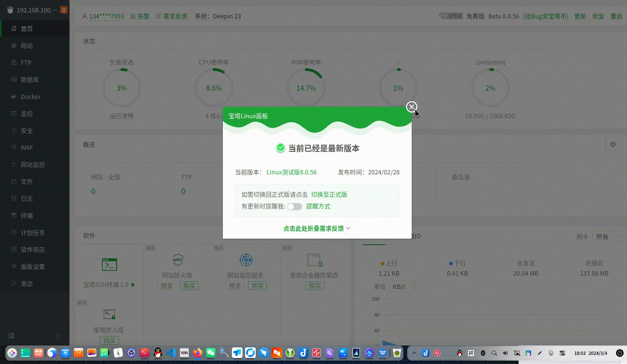This screenshot has height=364, width=627.
Task: Click the 宝塔SSH终端 1.0 icon
Action: 110,264
